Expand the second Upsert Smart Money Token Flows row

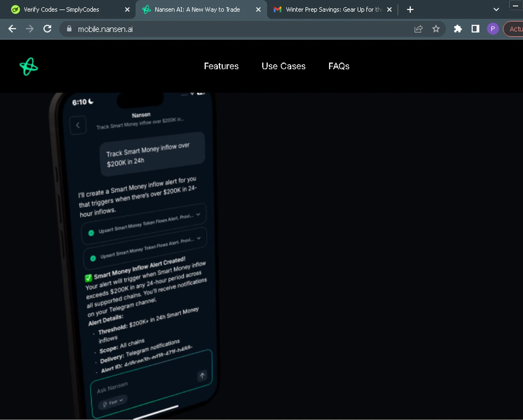[x=145, y=249]
